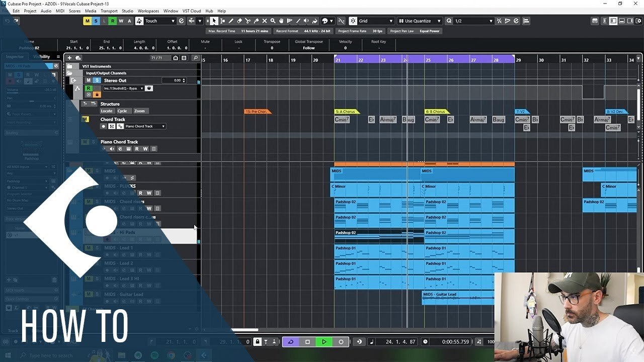Click Resolve Display Conflicts icon on Chord Track
The height and width of the screenshot is (362, 644).
120,126
